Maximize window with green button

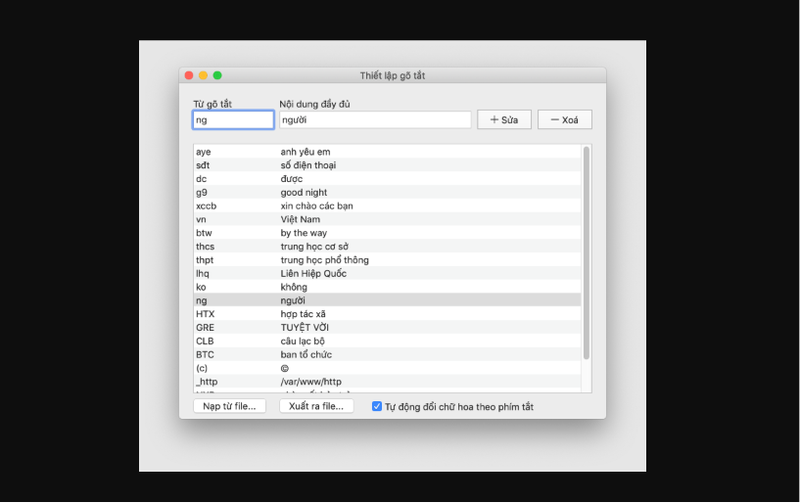click(217, 76)
